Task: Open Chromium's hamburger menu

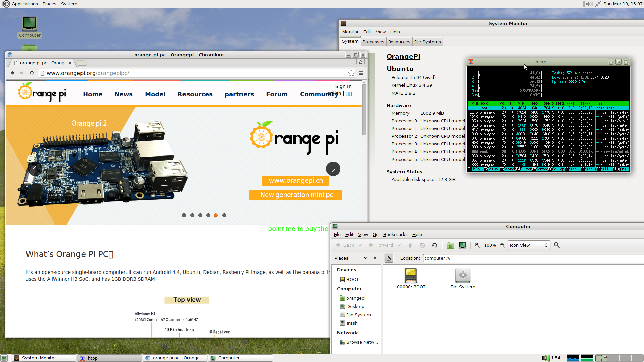Action: tap(361, 73)
